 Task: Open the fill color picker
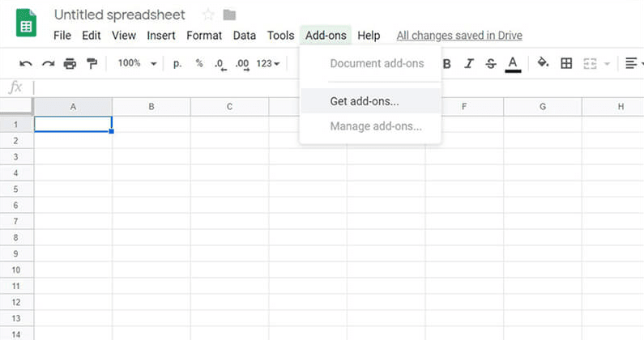[x=543, y=63]
